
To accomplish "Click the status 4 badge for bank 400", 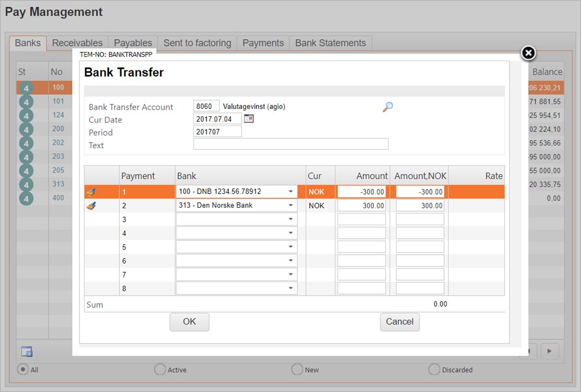I will tap(26, 199).
